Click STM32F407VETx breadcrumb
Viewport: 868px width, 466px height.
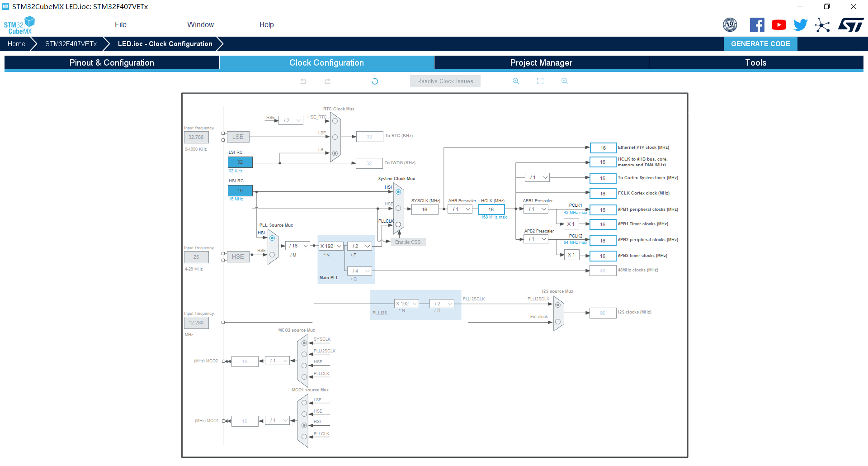coord(71,44)
